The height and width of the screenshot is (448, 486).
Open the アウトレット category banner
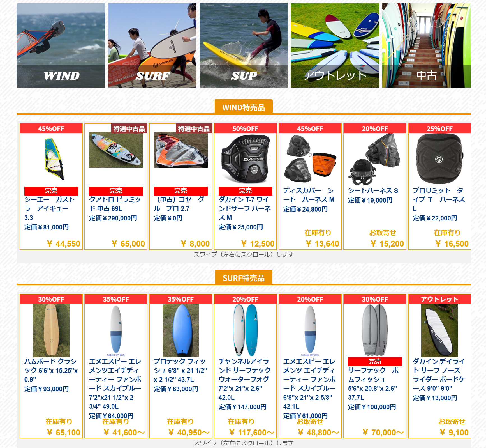pyautogui.click(x=335, y=45)
